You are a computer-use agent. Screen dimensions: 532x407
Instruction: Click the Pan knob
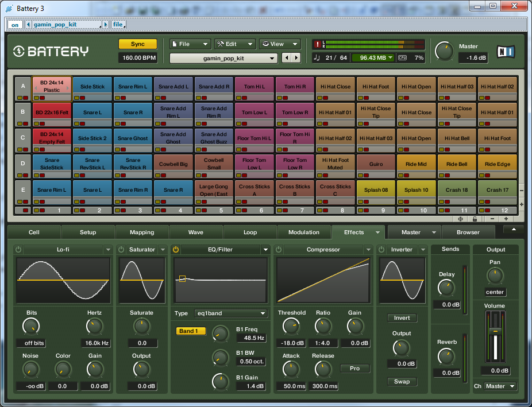(495, 276)
